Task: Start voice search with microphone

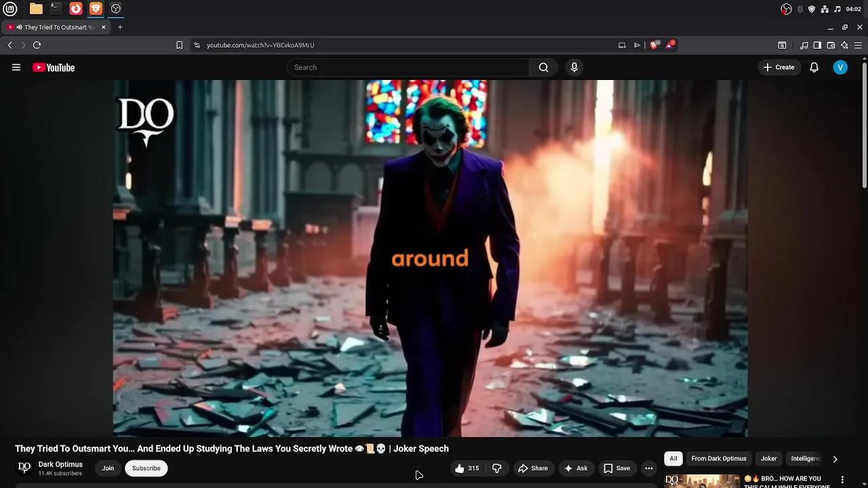Action: (x=574, y=67)
